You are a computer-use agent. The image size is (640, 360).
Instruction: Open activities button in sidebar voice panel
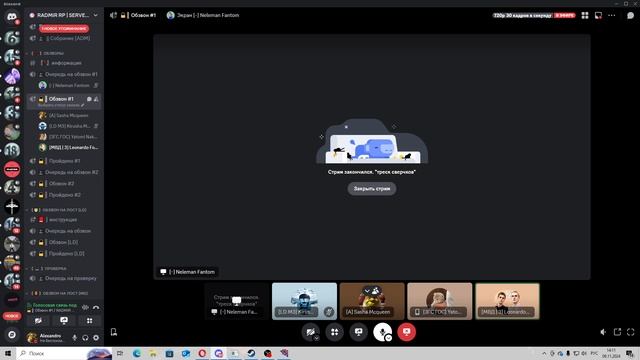(89, 321)
